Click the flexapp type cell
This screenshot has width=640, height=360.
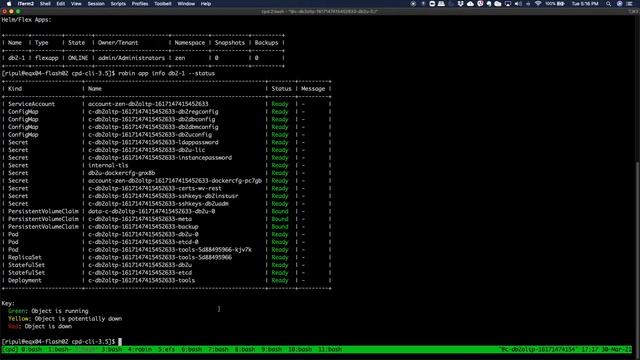click(x=47, y=58)
